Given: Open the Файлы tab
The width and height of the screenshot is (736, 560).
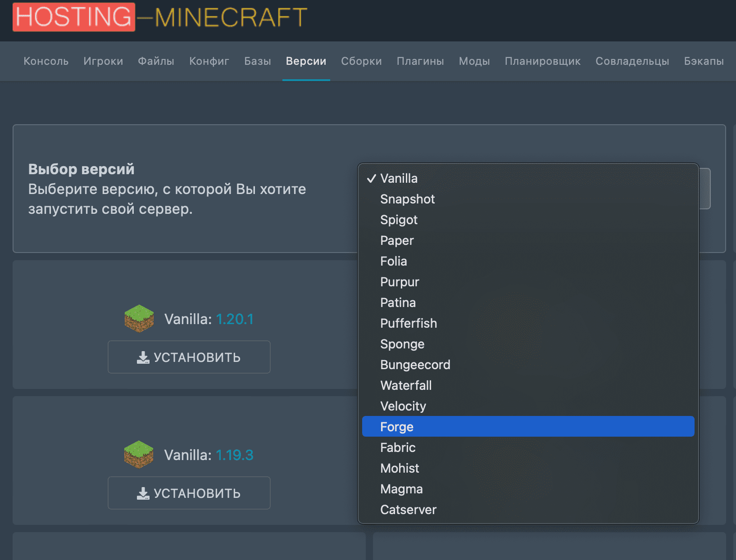Looking at the screenshot, I should (x=156, y=61).
